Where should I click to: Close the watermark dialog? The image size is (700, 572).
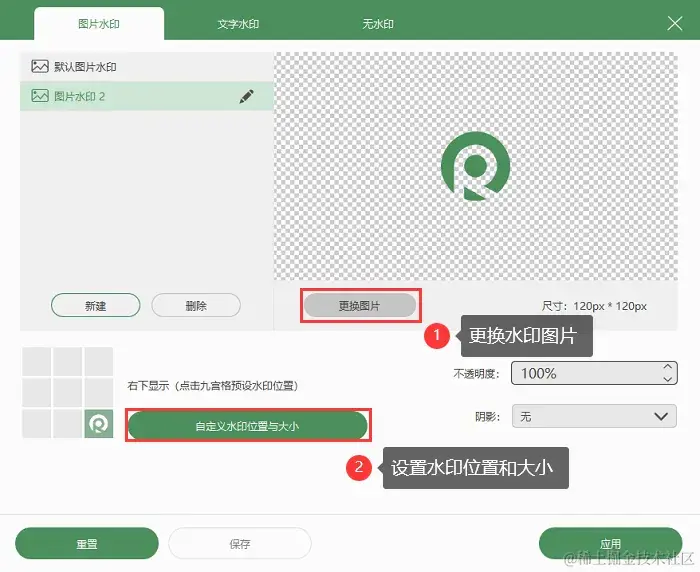tap(675, 23)
